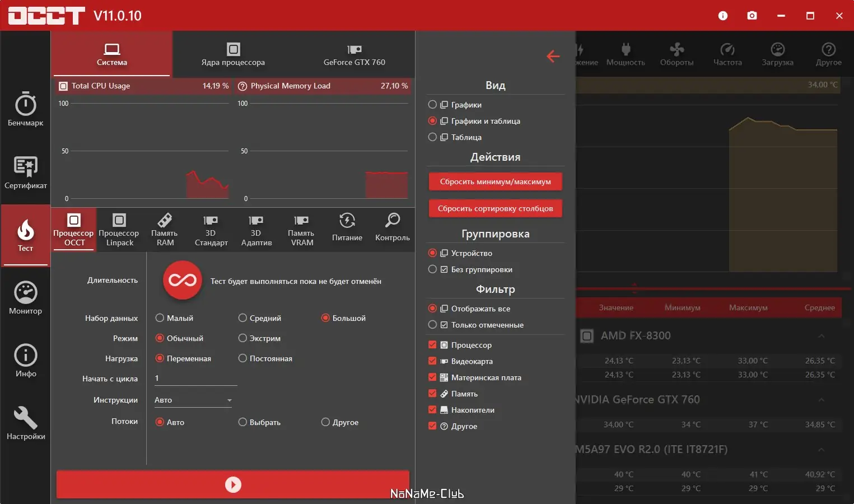Image resolution: width=854 pixels, height=504 pixels.
Task: Select the Процессор OCCT test
Action: coord(73,230)
